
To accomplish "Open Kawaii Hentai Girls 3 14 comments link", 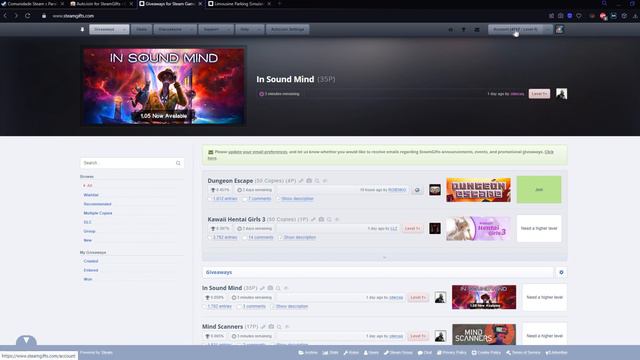I will (261, 238).
